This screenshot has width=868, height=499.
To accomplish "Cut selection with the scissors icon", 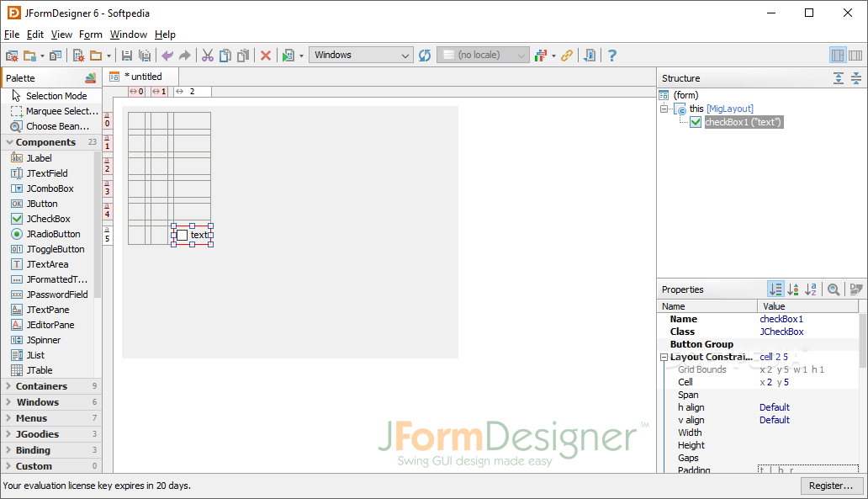I will click(x=208, y=56).
